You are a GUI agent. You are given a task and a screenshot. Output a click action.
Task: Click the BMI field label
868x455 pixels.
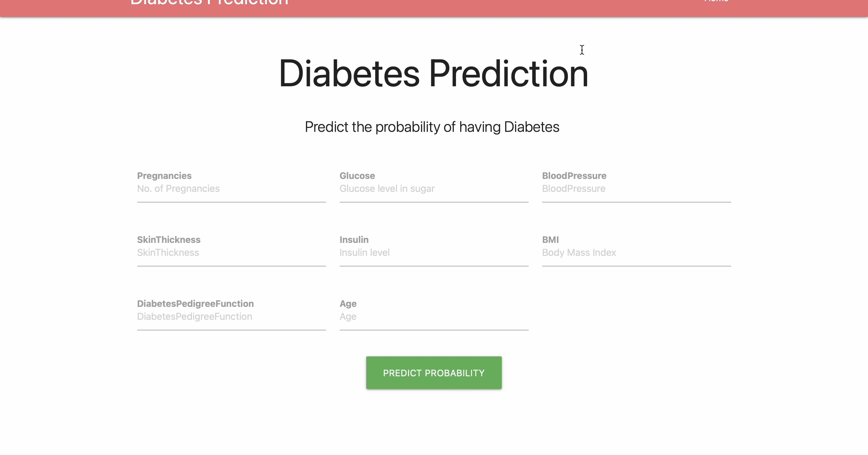550,240
